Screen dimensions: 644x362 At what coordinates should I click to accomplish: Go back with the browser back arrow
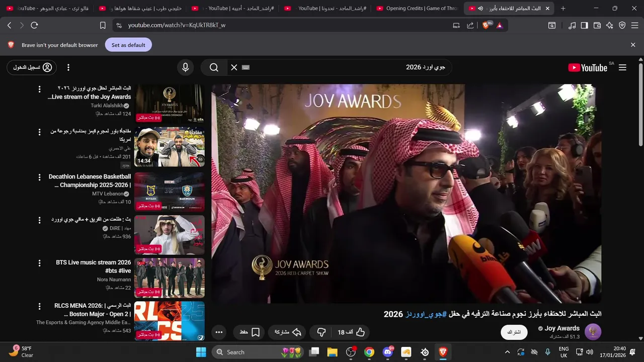click(9, 25)
